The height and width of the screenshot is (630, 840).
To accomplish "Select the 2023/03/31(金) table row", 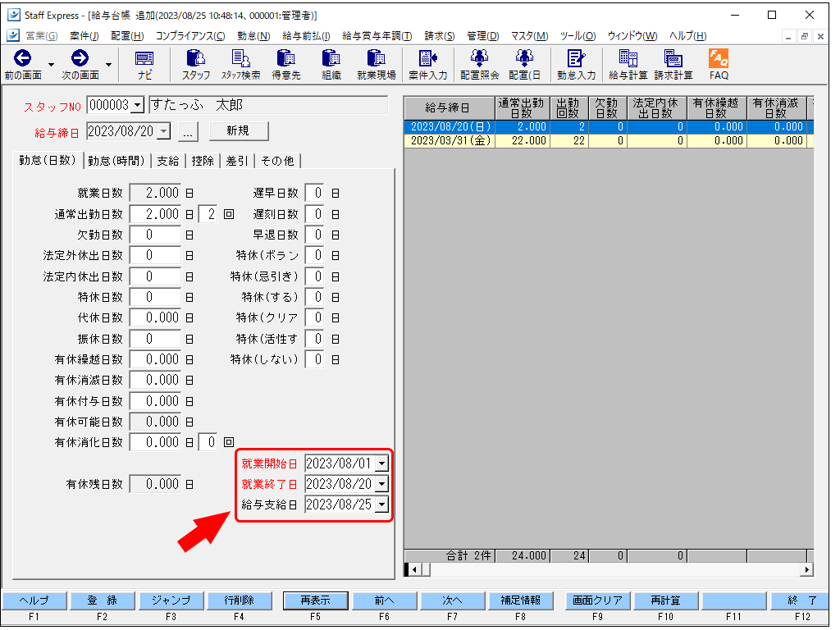I will [609, 141].
